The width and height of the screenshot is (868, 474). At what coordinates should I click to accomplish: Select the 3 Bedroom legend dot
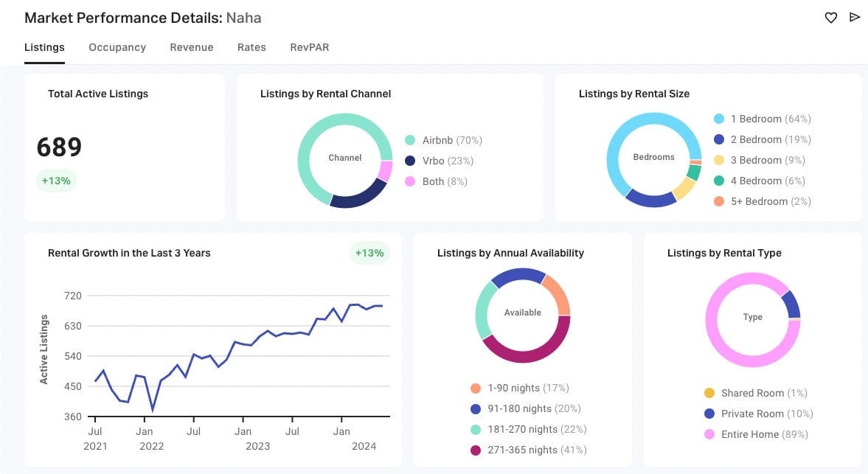[719, 160]
